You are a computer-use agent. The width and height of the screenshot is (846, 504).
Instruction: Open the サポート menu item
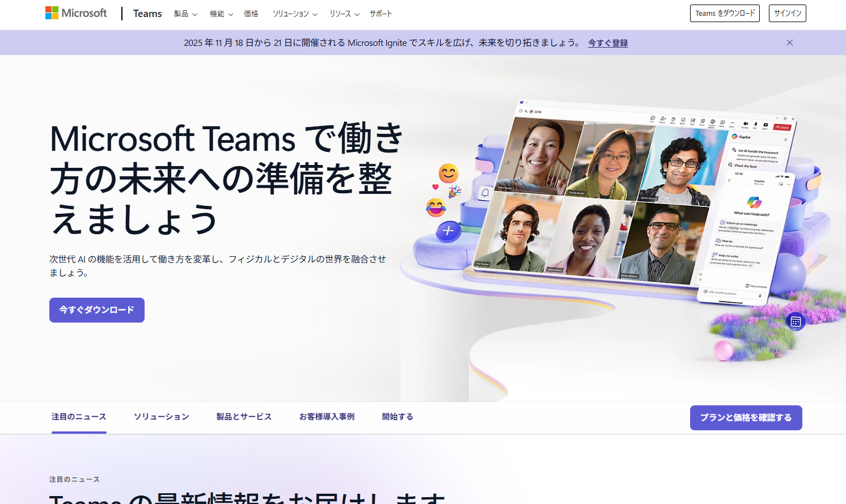(380, 14)
